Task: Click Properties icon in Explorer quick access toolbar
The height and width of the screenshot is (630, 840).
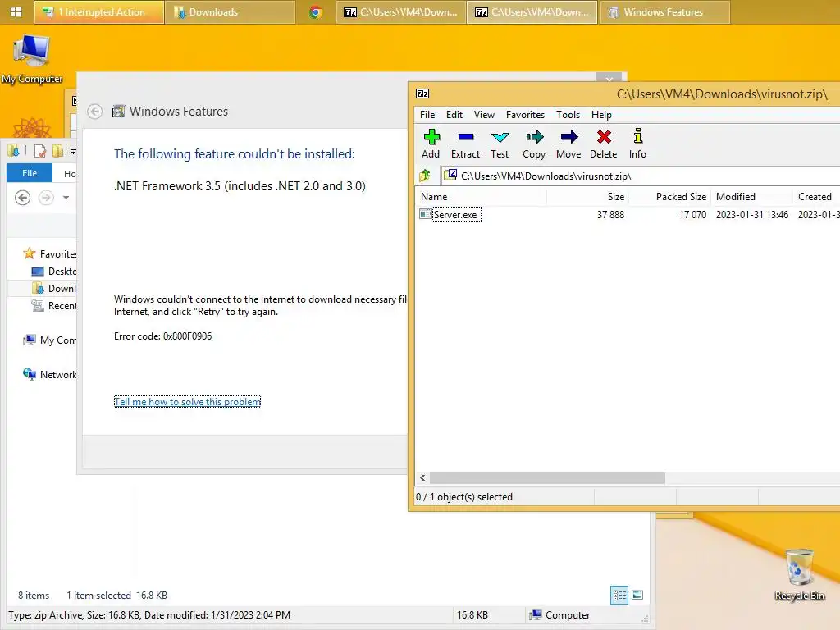Action: [39, 152]
